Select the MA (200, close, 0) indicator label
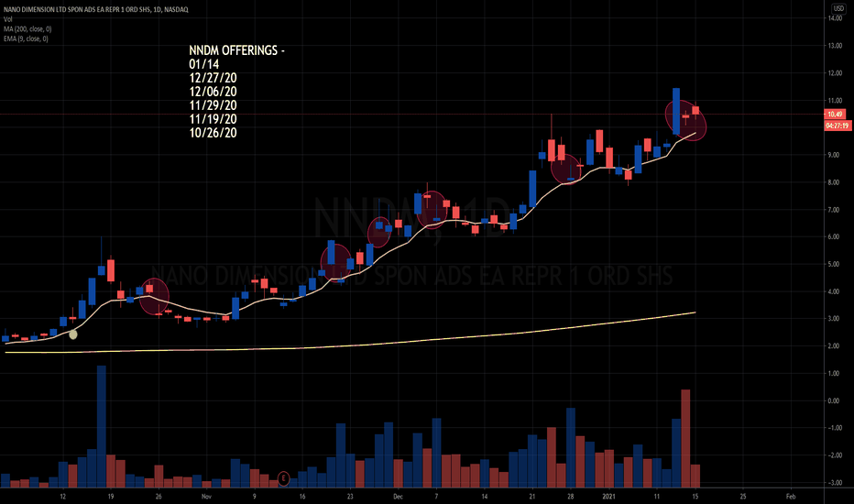Image resolution: width=854 pixels, height=504 pixels. (27, 29)
